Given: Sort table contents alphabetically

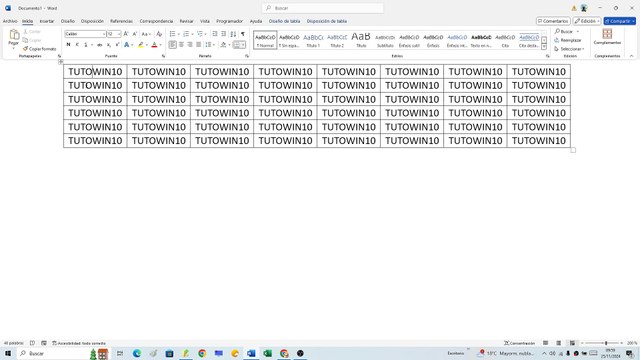Looking at the screenshot, I should (233, 34).
